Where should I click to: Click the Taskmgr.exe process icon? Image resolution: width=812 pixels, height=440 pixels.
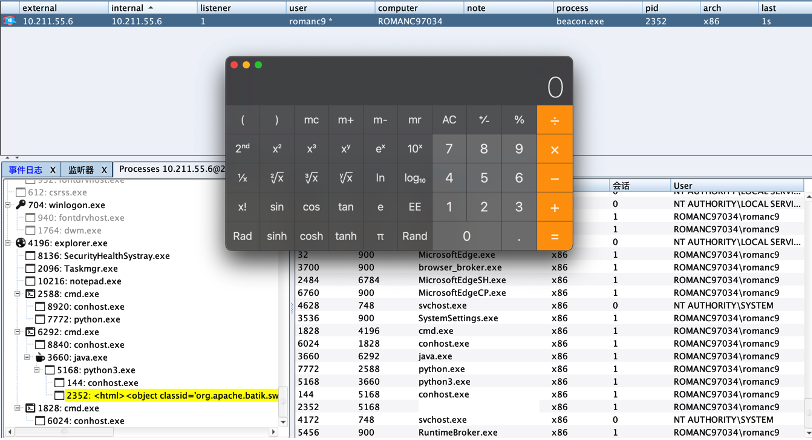(31, 268)
